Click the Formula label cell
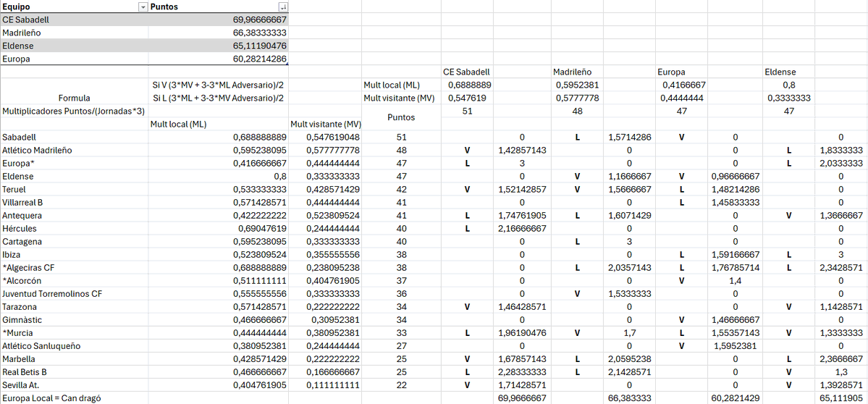The width and height of the screenshot is (868, 404). (74, 97)
